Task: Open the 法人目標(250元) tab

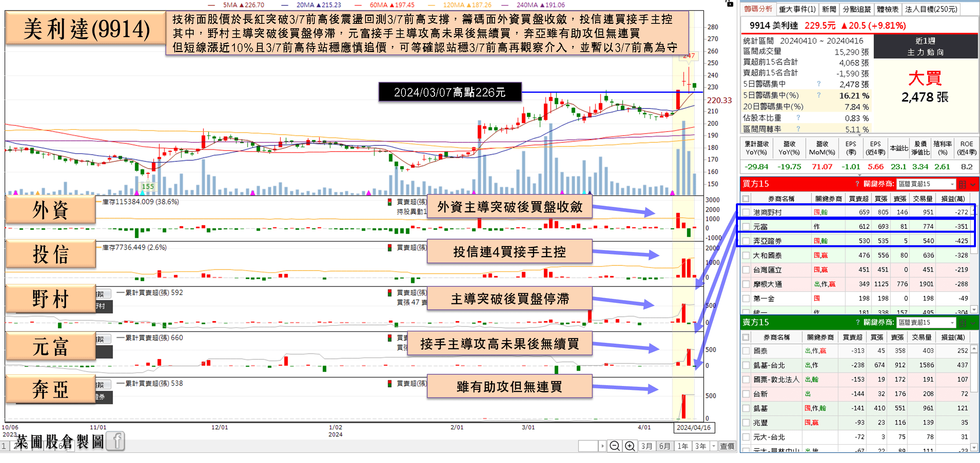Action: (x=931, y=9)
